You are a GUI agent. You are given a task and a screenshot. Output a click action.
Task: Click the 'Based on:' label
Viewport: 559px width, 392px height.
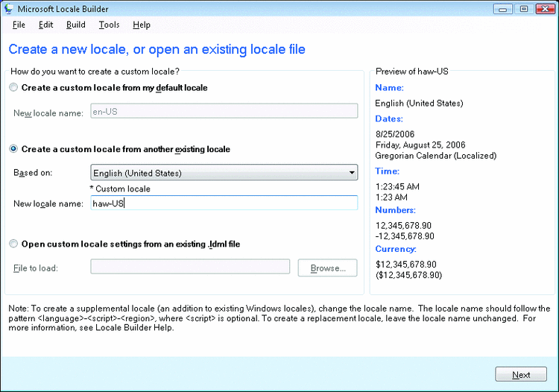tap(33, 172)
